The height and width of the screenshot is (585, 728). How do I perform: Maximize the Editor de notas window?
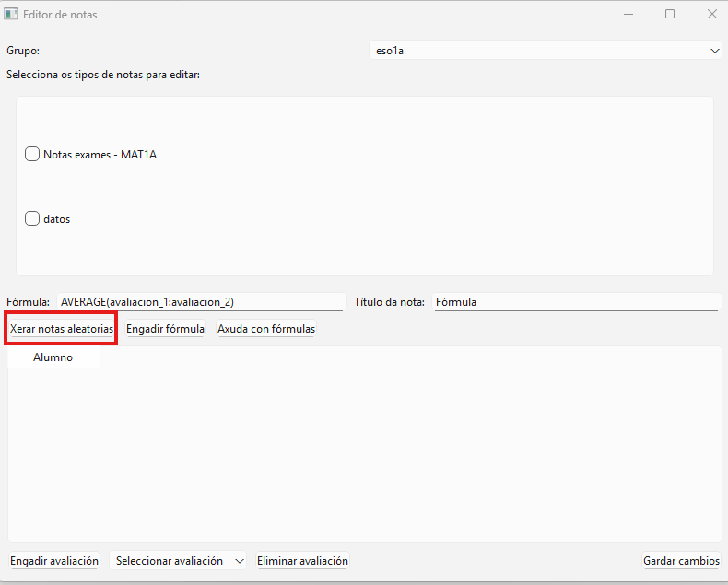point(670,15)
